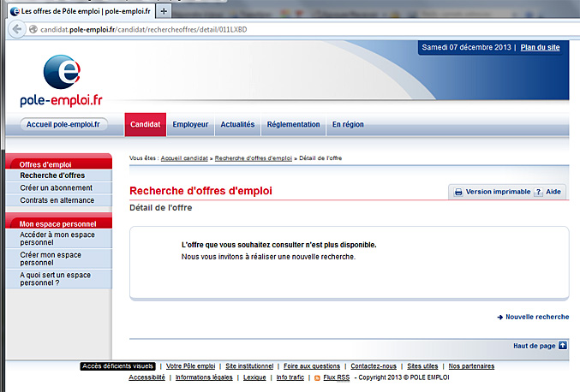Screen dimensions: 580x392
Task: Select the En région tab
Action: 348,124
